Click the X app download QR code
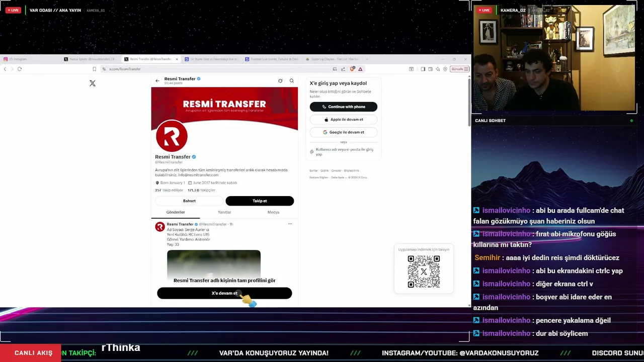644x362 pixels. (424, 271)
